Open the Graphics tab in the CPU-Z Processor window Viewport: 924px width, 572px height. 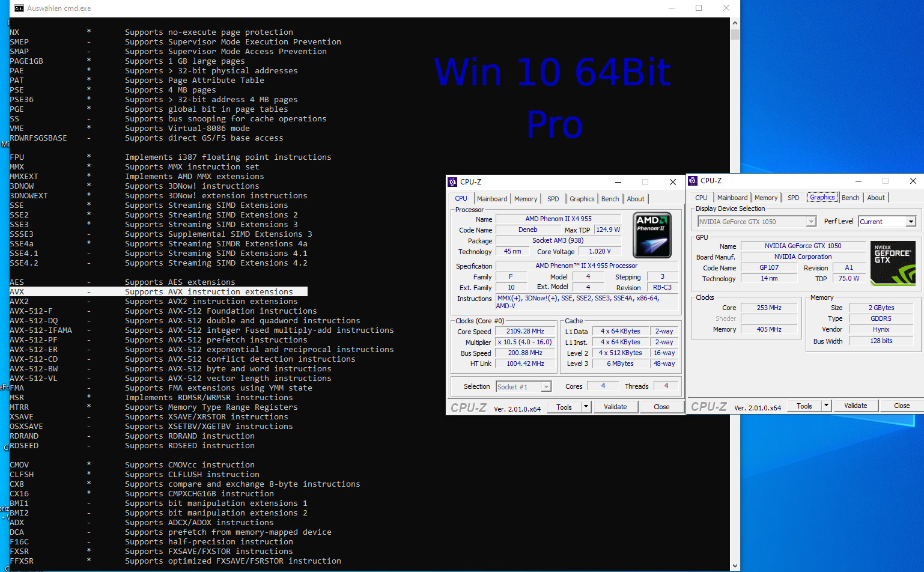pos(582,199)
